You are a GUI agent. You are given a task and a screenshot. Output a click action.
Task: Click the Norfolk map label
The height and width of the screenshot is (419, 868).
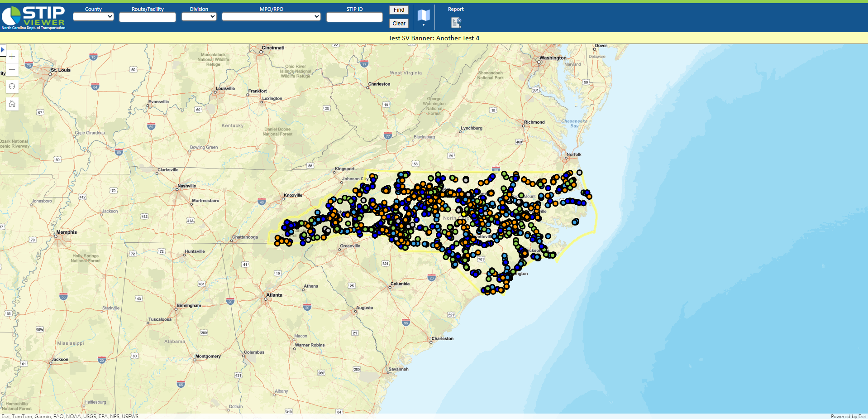(574, 155)
